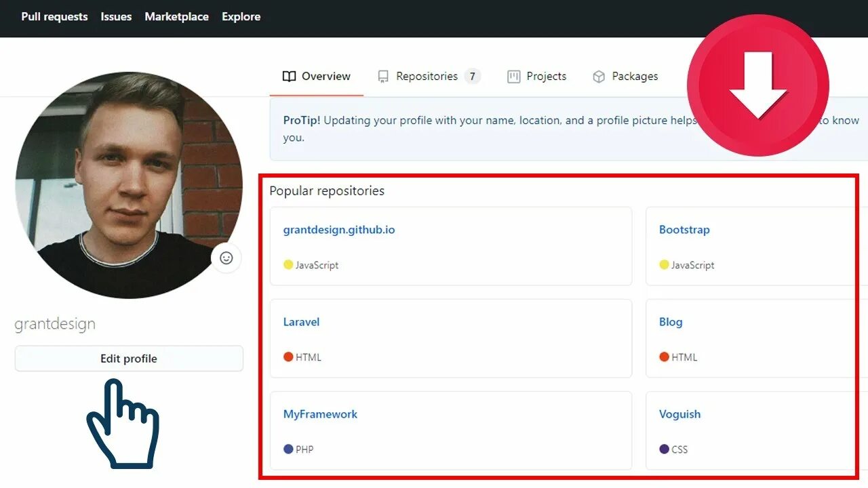
Task: Click the repo icon beside Repositories
Action: [x=383, y=77]
